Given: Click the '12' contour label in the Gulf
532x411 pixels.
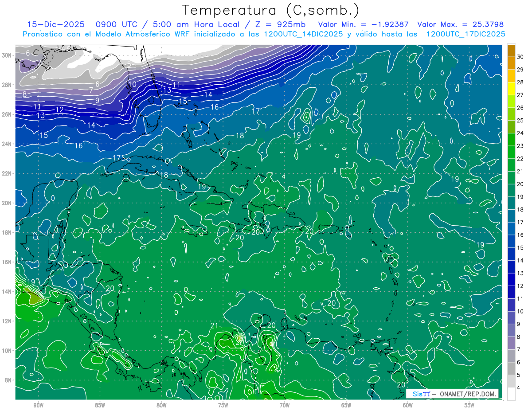Looking at the screenshot, I should tap(59, 110).
